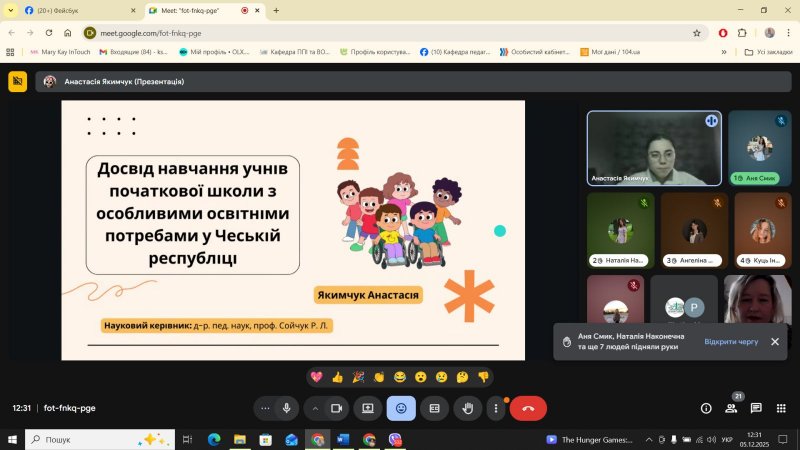Leave the call with the red hang-up button
Viewport: 800px width, 450px height.
pyautogui.click(x=529, y=408)
